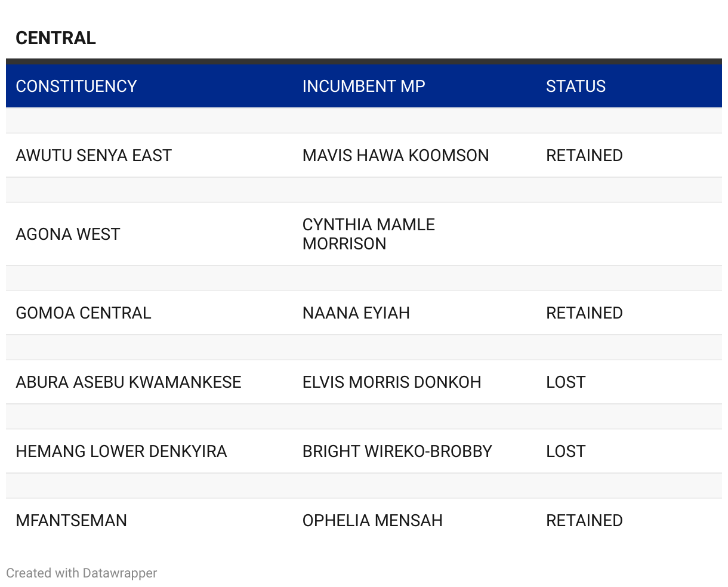Image resolution: width=728 pixels, height=587 pixels.
Task: Click RETAINED status in Gomoa Central row
Action: click(584, 313)
